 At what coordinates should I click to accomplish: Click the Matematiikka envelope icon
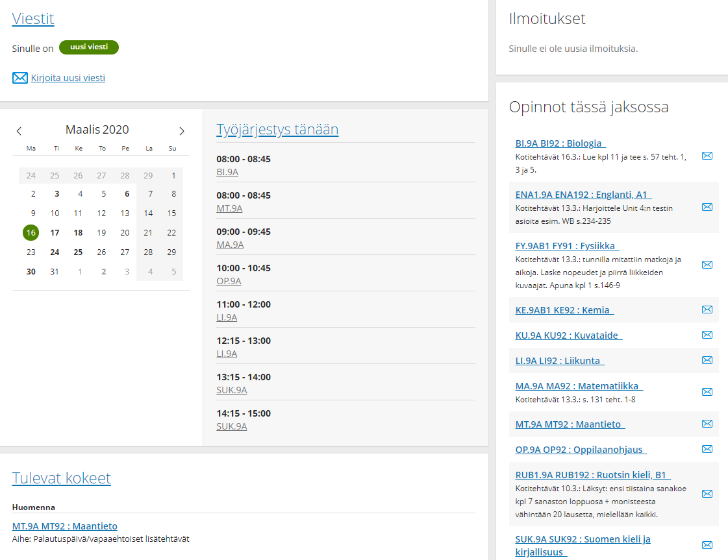click(707, 392)
